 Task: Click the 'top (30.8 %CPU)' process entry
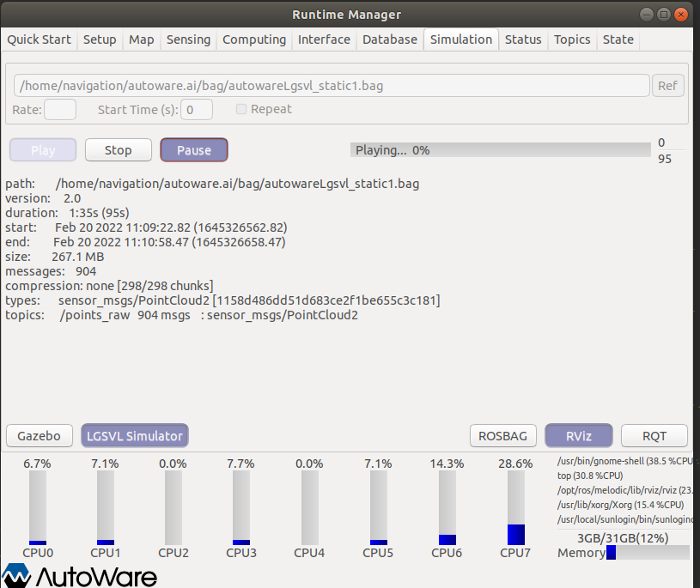click(x=590, y=476)
